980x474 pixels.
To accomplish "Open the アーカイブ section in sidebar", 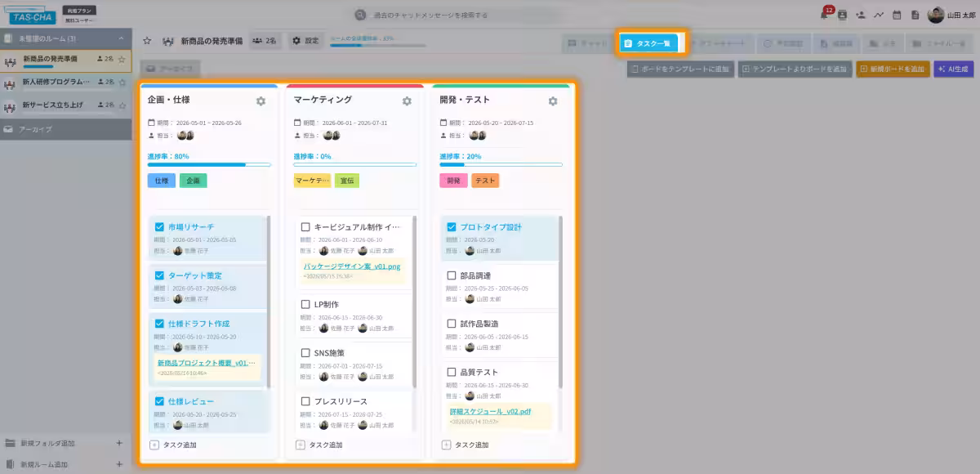I will (65, 129).
